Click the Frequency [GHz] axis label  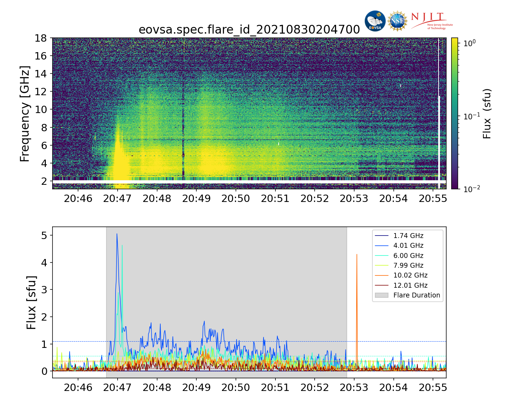click(25, 113)
